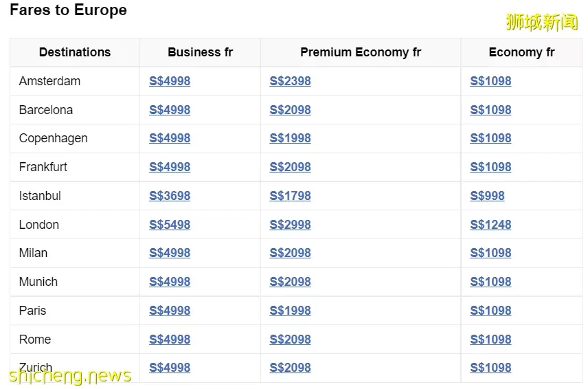Open Paris Premium Economy S$1998 link
The height and width of the screenshot is (389, 588).
pyautogui.click(x=290, y=311)
